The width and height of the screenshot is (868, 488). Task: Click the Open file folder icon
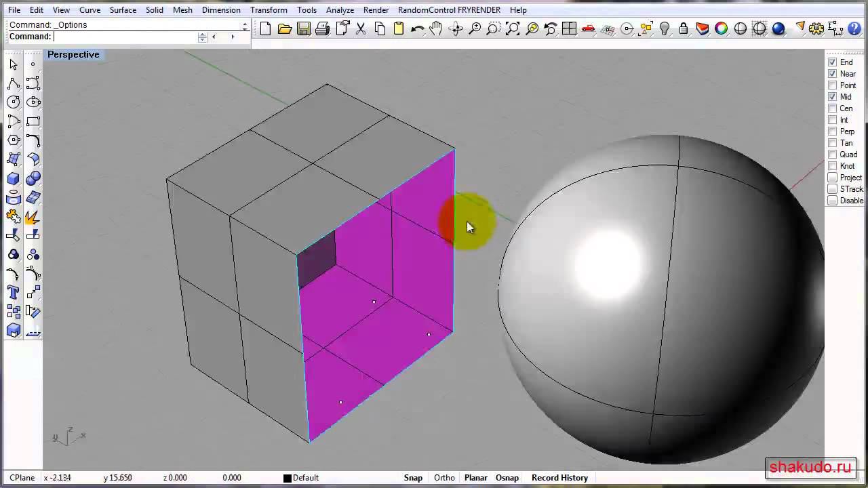pyautogui.click(x=285, y=28)
